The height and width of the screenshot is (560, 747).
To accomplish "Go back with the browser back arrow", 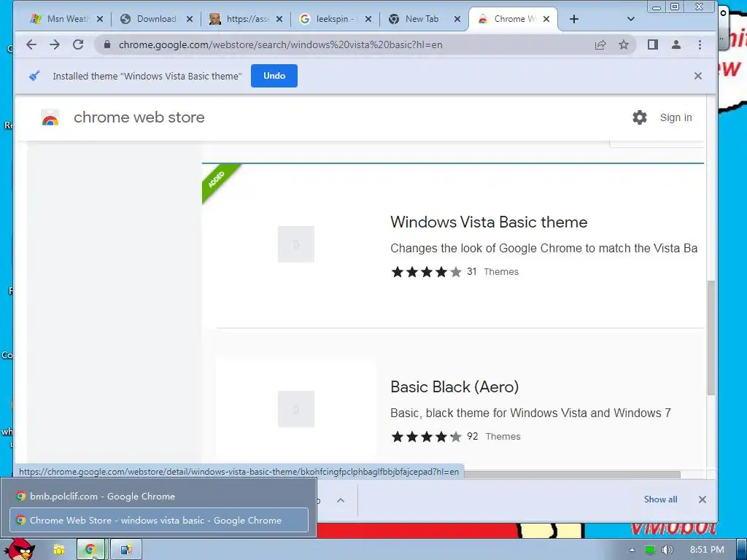I will [x=31, y=44].
